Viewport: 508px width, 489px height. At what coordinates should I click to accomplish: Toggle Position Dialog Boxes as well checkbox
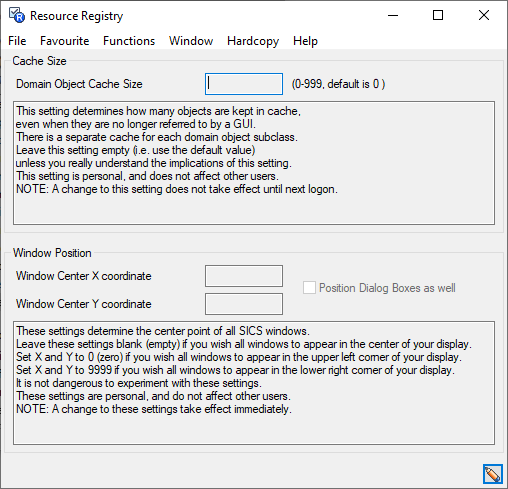[x=309, y=288]
